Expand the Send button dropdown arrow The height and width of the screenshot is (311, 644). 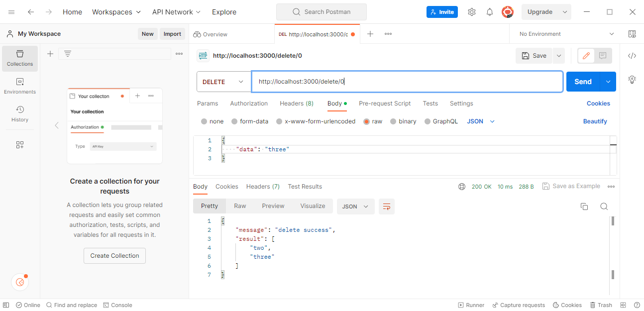click(608, 82)
